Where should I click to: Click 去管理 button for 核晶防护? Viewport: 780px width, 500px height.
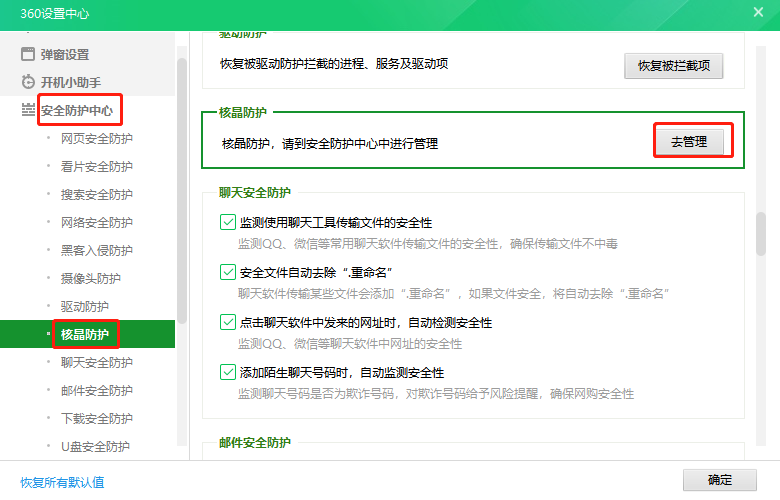point(689,142)
